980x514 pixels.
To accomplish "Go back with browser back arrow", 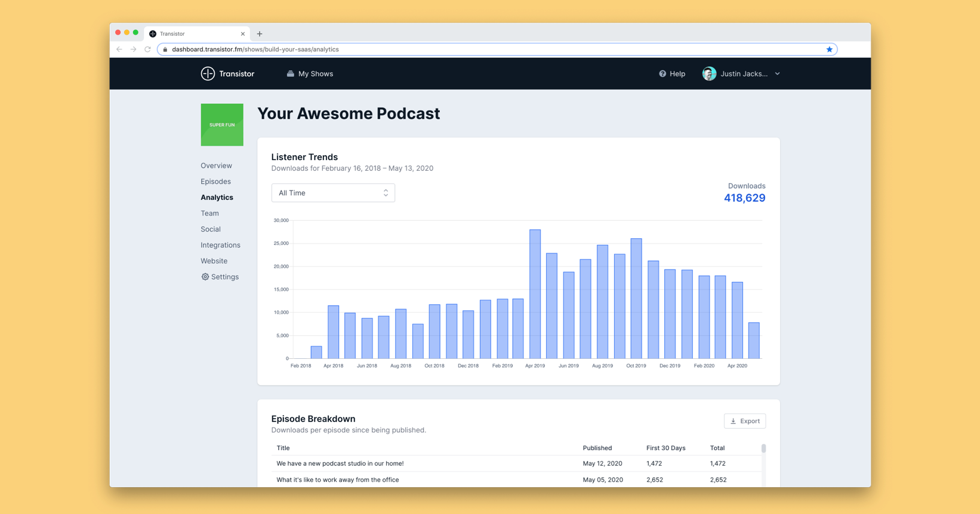I will [119, 50].
